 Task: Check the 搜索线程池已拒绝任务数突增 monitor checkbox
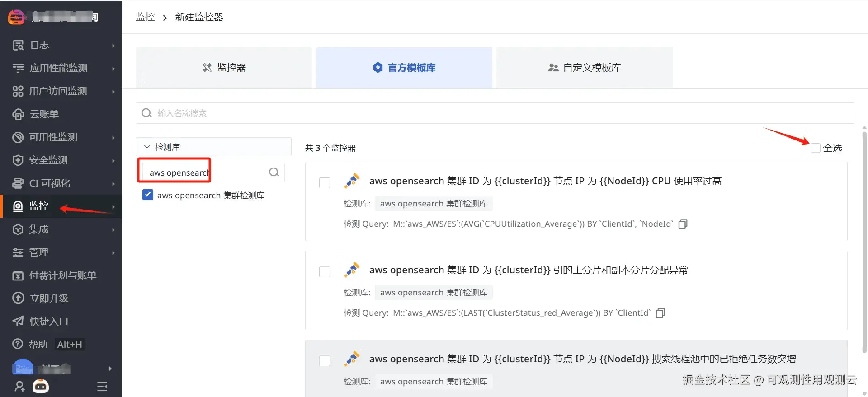(325, 361)
